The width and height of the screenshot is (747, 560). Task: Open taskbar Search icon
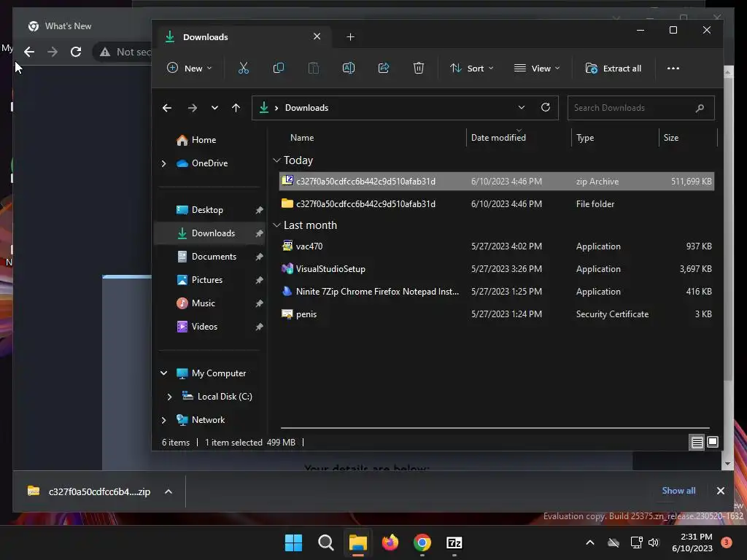pyautogui.click(x=326, y=542)
